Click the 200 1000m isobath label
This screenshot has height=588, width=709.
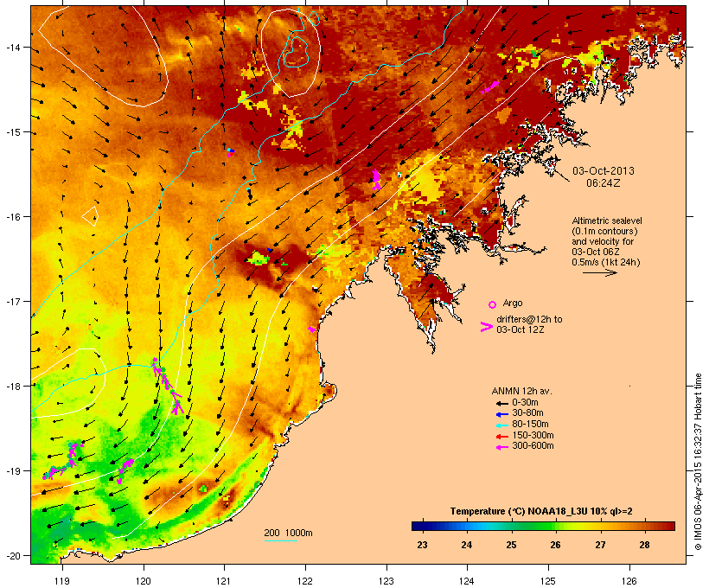pyautogui.click(x=288, y=533)
